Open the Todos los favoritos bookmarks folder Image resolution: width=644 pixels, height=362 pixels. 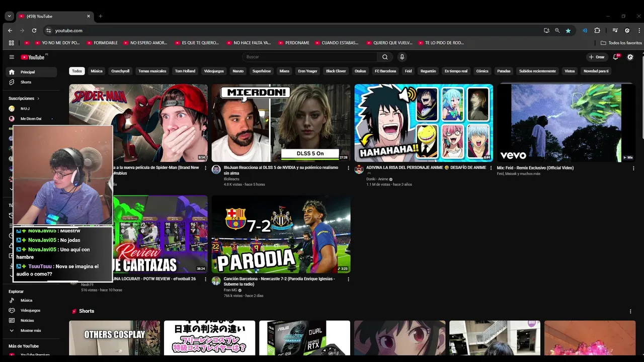click(x=621, y=43)
